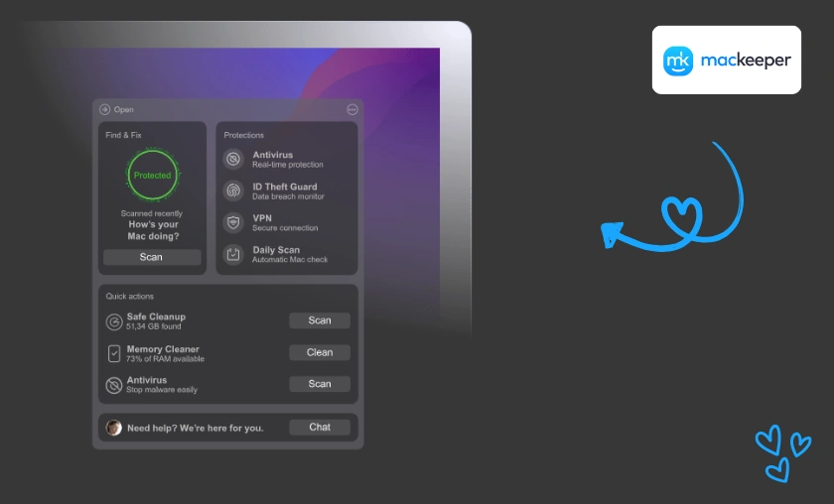Image resolution: width=834 pixels, height=504 pixels.
Task: Click the Chat button
Action: (320, 427)
